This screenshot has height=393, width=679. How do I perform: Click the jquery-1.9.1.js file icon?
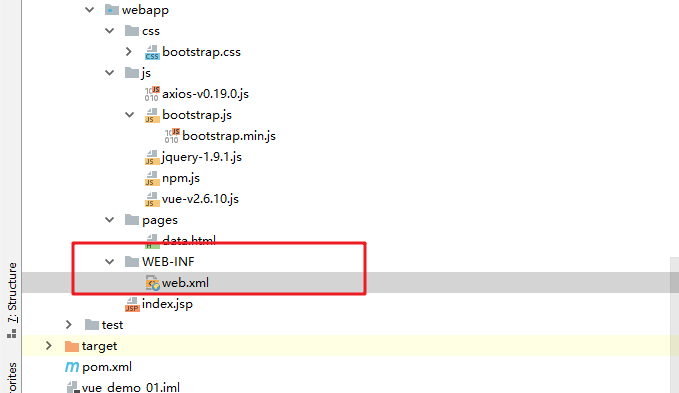pos(152,157)
